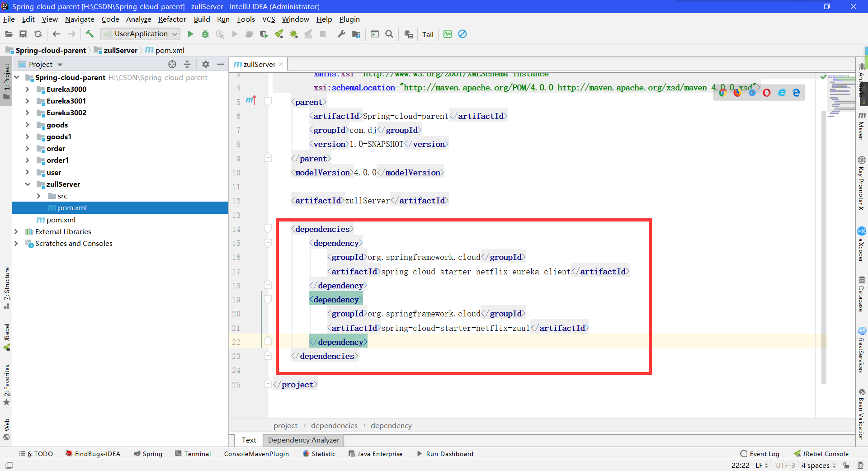Open the Terminal tool window
868x471 pixels.
tap(193, 454)
